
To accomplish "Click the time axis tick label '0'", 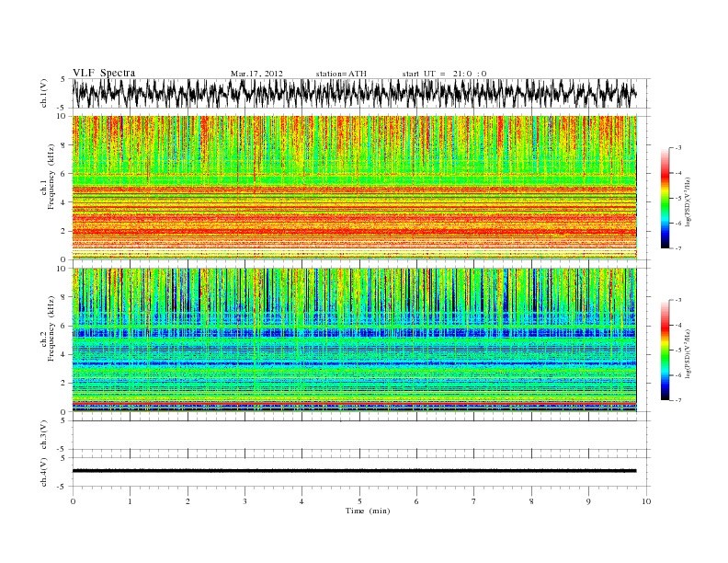I will click(x=73, y=501).
